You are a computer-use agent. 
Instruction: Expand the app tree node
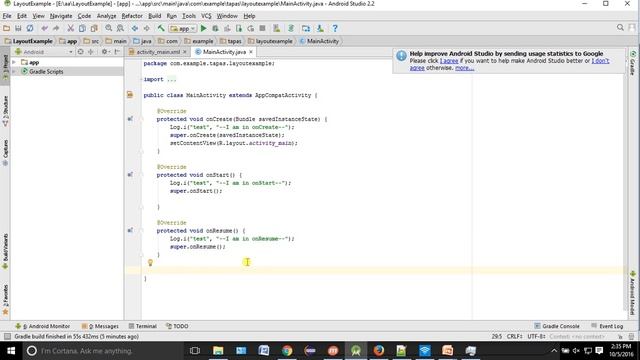(x=14, y=62)
